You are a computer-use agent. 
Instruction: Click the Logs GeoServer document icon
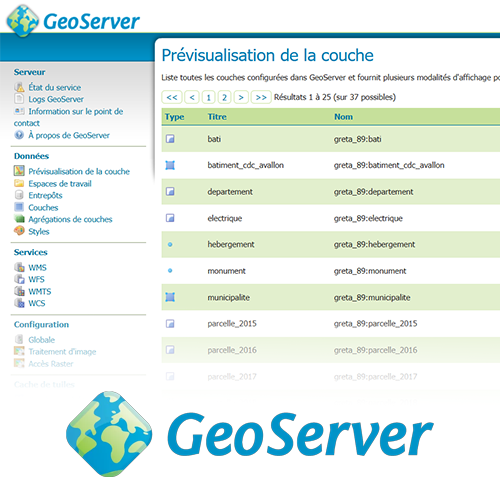click(19, 99)
